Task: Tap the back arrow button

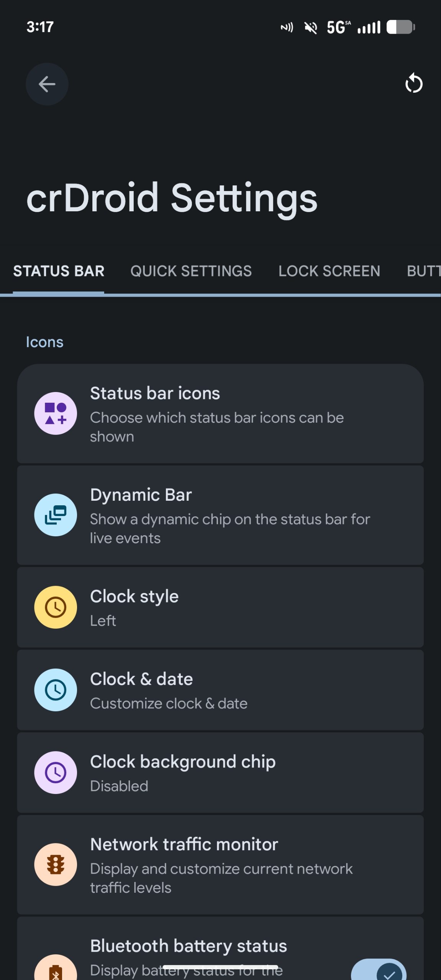Action: click(47, 84)
